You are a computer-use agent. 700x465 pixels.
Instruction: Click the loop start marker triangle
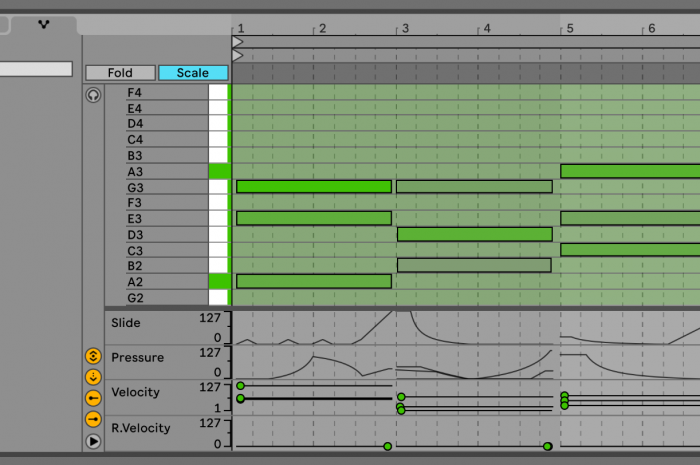[x=238, y=42]
